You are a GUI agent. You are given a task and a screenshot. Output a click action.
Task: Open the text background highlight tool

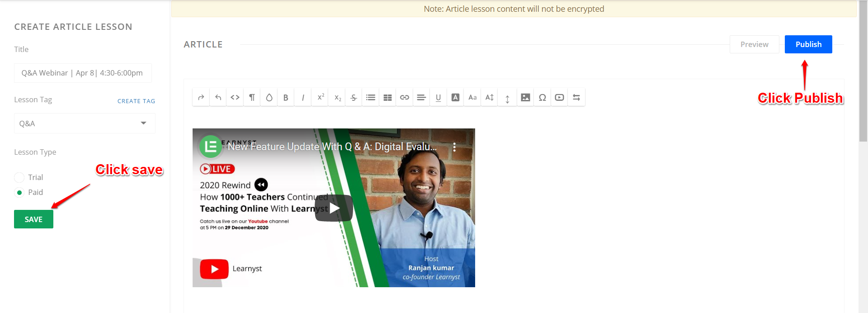tap(455, 97)
